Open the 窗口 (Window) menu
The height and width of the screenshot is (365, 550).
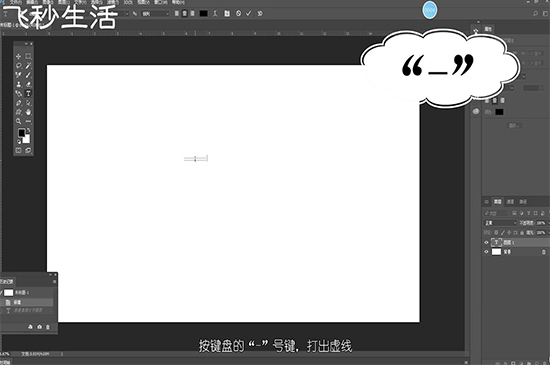point(161,2)
